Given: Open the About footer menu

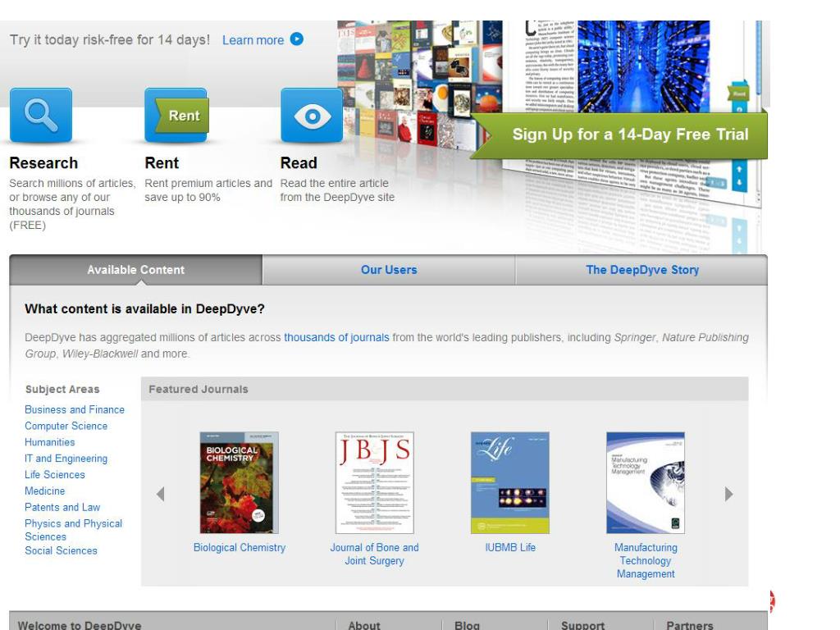Looking at the screenshot, I should tap(363, 625).
